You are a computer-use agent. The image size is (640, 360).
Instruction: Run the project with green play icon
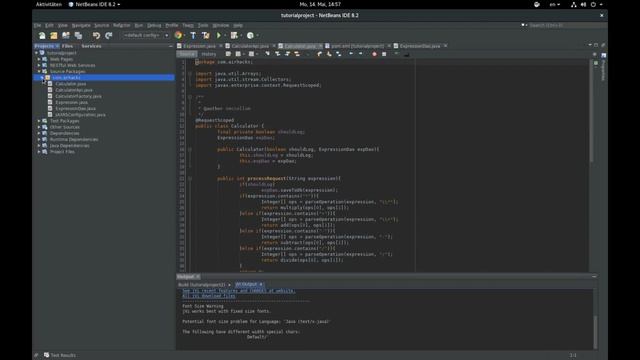(x=219, y=36)
